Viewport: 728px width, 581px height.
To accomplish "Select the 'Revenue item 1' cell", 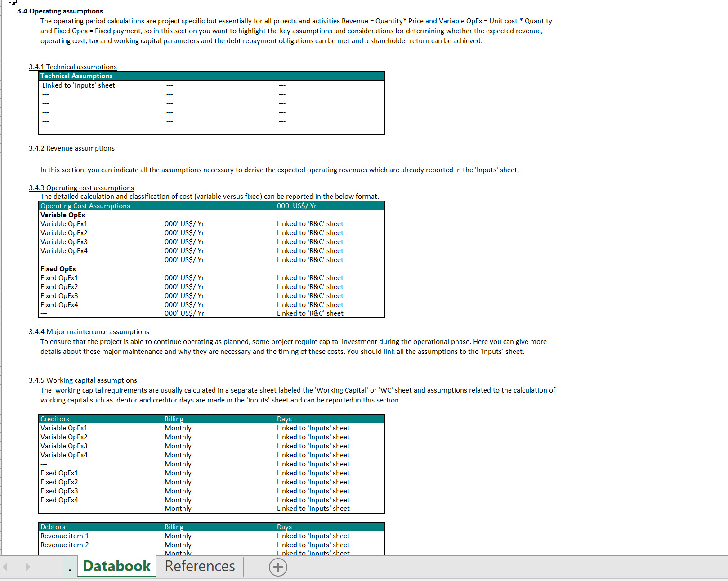I will (65, 536).
